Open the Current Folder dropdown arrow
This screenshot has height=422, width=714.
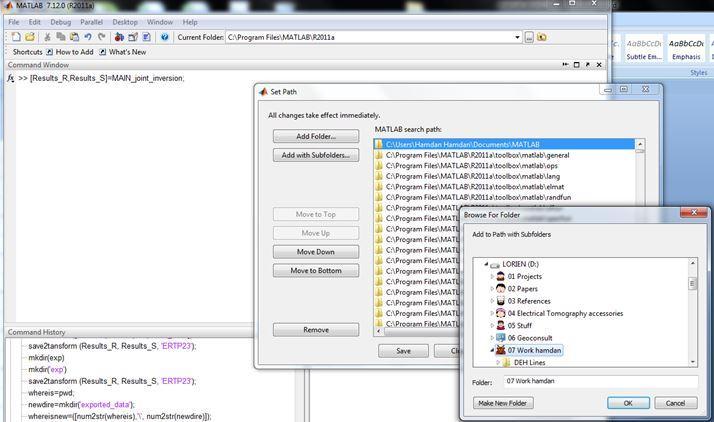point(517,37)
